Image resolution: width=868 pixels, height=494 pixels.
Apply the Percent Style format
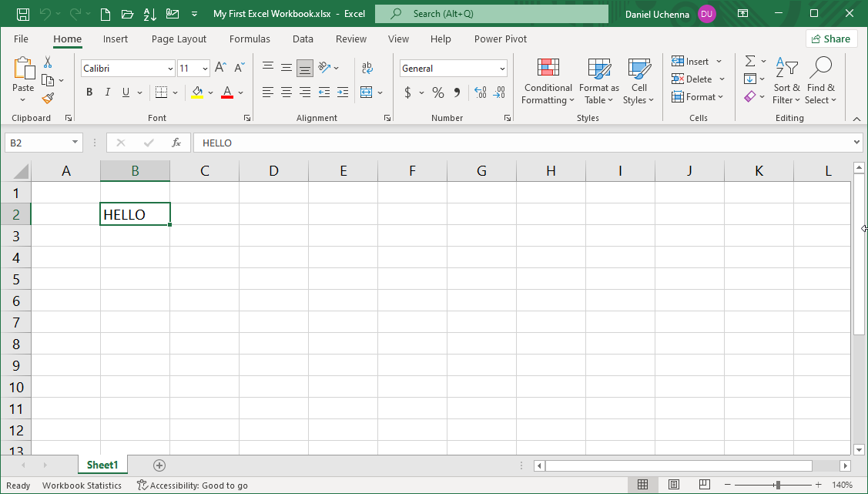click(437, 92)
